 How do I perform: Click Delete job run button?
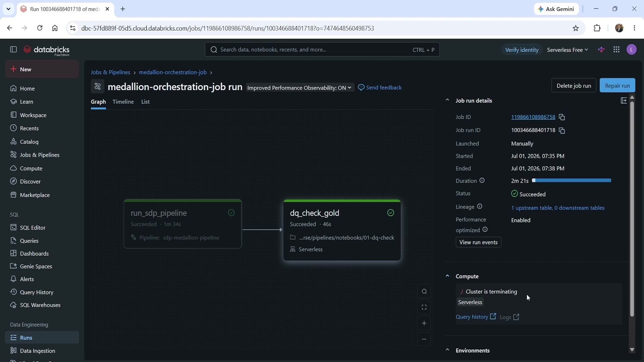click(x=574, y=85)
